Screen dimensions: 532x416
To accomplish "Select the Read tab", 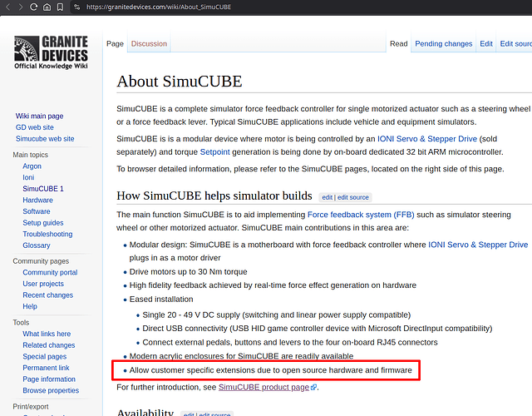I will 399,44.
